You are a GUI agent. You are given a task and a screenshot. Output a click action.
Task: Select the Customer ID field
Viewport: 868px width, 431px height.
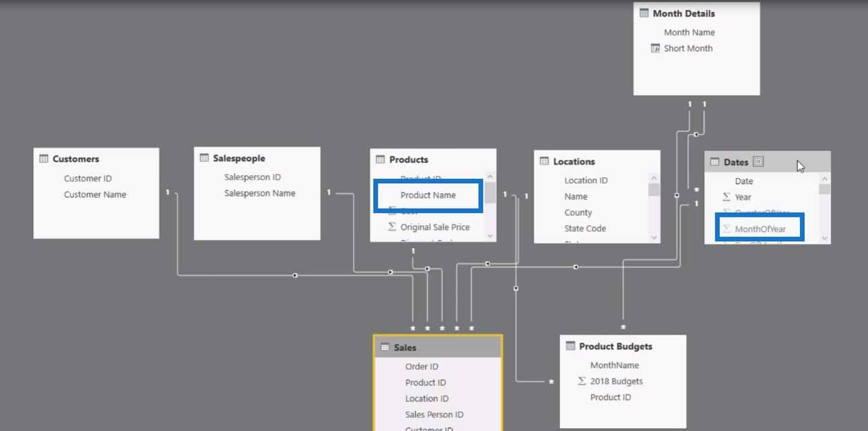point(88,179)
